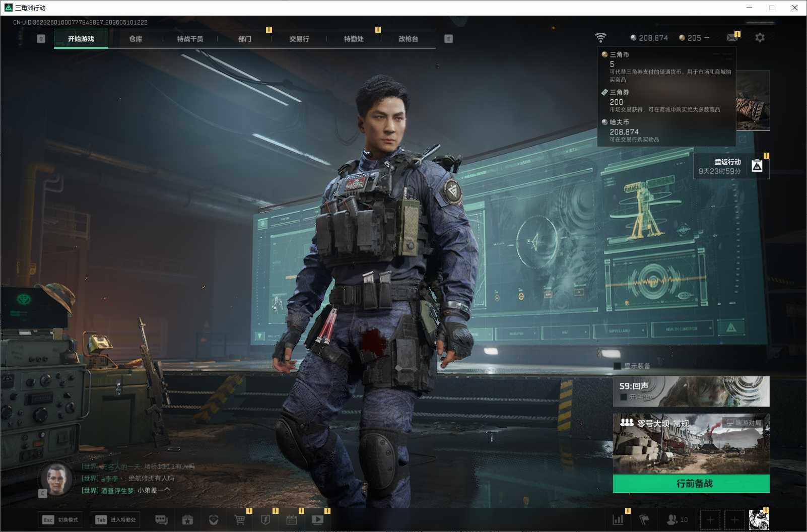
Task: Enable the 开启排位 checkbox
Action: (x=624, y=397)
